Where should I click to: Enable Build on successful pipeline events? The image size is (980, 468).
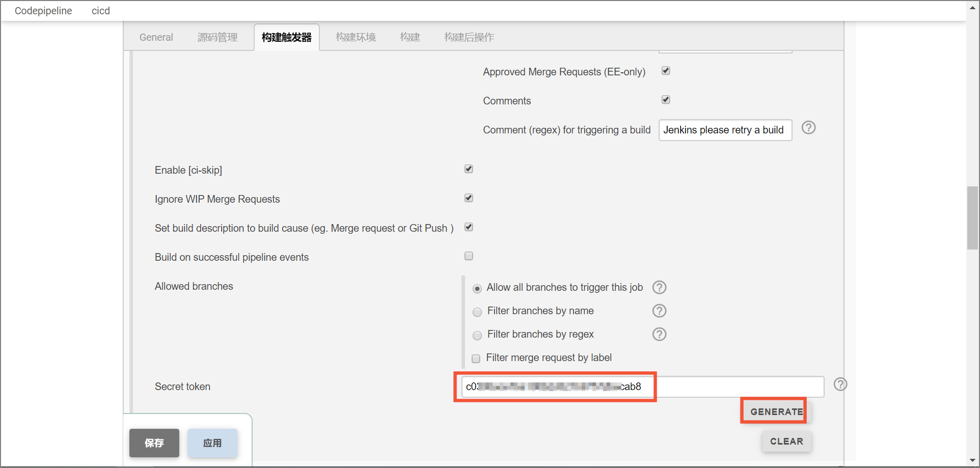click(x=469, y=256)
